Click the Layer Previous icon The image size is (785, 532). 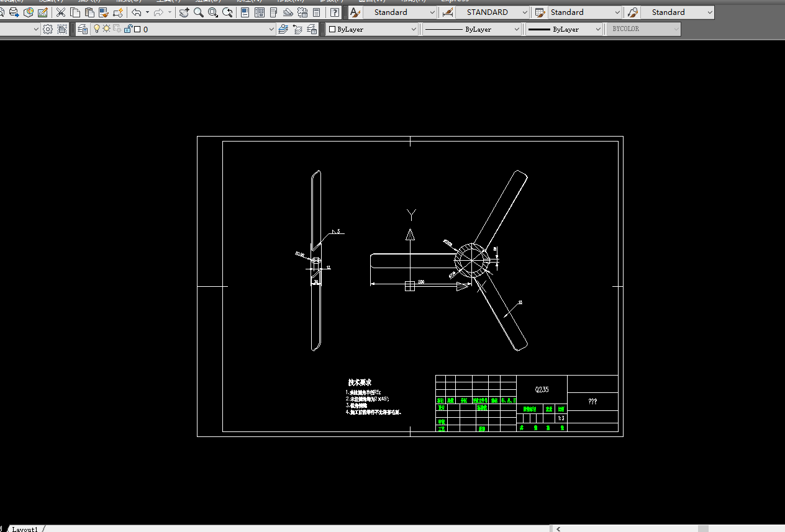[297, 29]
